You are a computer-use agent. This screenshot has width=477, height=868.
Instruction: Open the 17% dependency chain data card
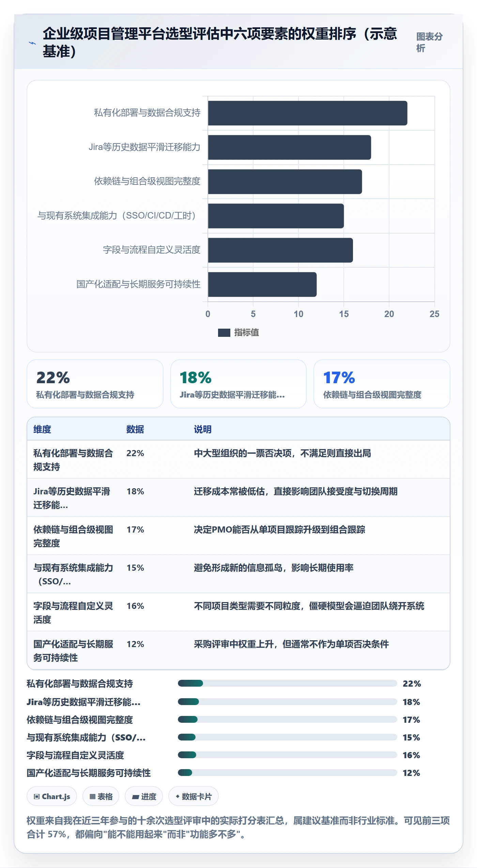point(382,384)
